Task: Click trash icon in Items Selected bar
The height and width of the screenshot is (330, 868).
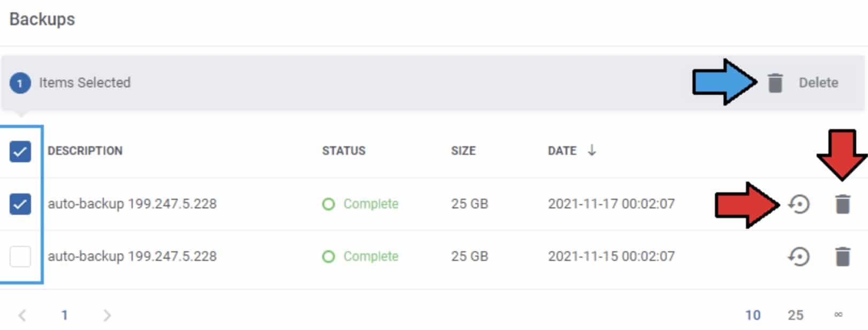Action: click(775, 83)
